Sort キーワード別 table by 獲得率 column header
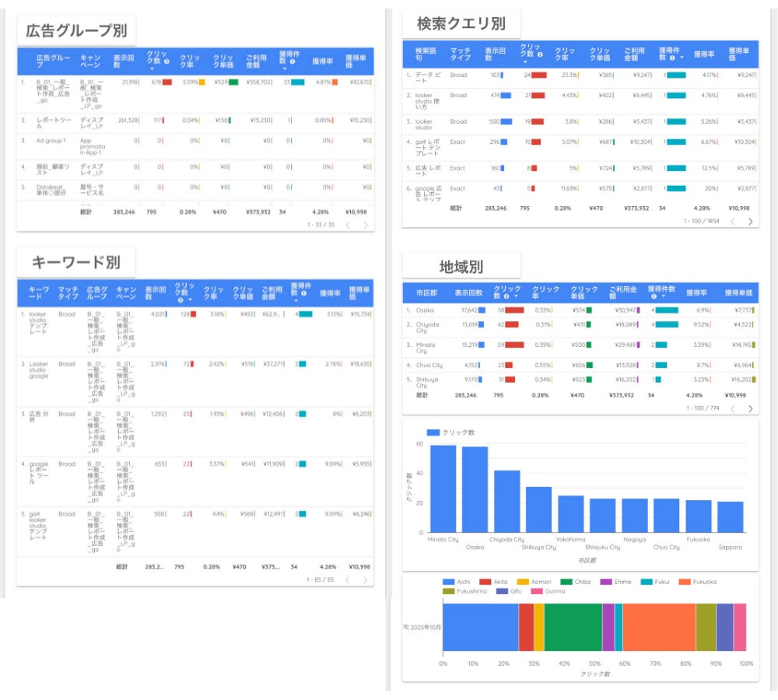The image size is (778, 700). click(330, 293)
